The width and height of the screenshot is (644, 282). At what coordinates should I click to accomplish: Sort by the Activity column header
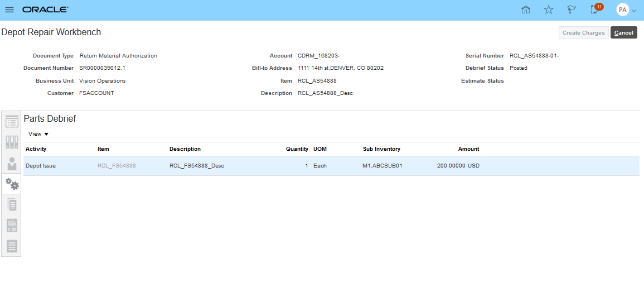36,149
